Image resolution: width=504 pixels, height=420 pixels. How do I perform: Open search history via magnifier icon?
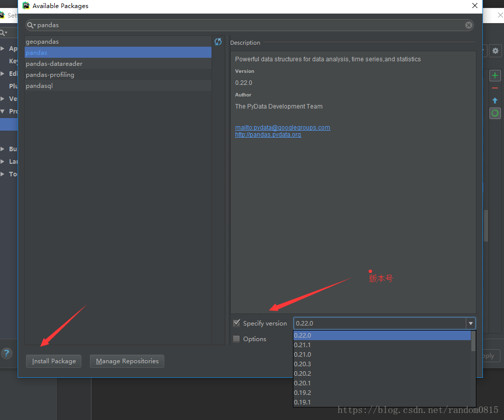tap(31, 25)
